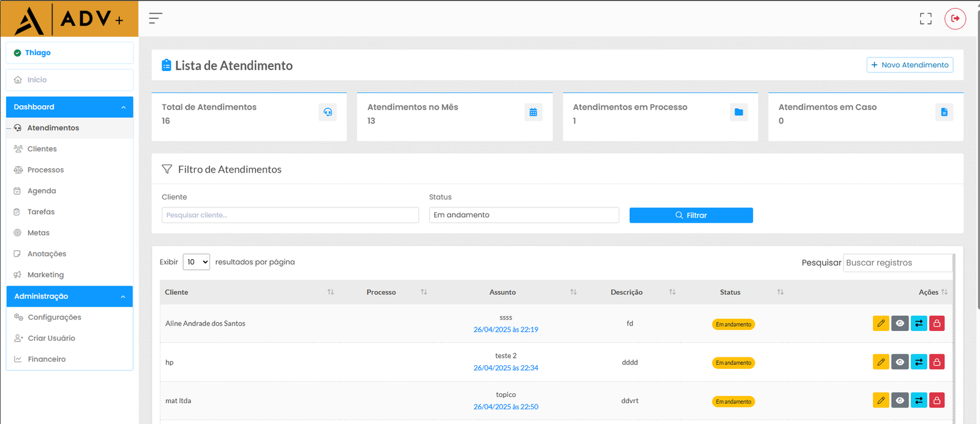Go to Financeiro in the sidebar
Image resolution: width=980 pixels, height=424 pixels.
[x=47, y=359]
